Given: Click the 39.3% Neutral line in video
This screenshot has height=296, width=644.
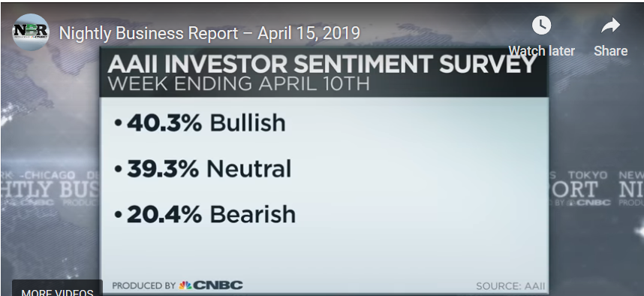Looking at the screenshot, I should (203, 168).
